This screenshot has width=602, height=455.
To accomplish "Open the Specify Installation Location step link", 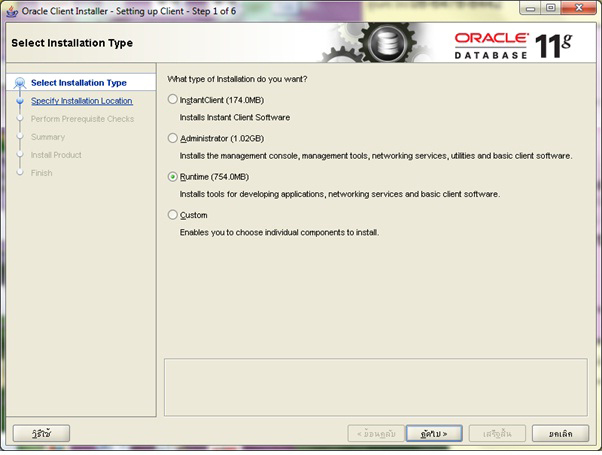I will pos(82,101).
